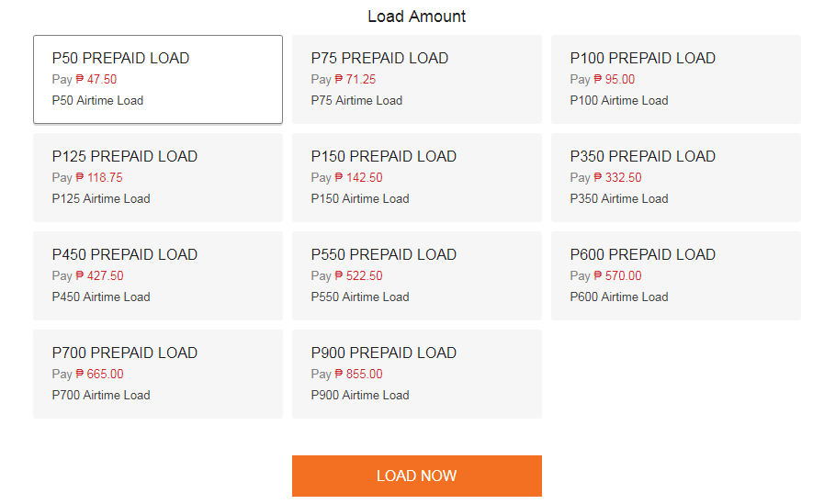Select P125 PREPAID LOAD amount
This screenshot has width=824, height=504.
pos(157,177)
